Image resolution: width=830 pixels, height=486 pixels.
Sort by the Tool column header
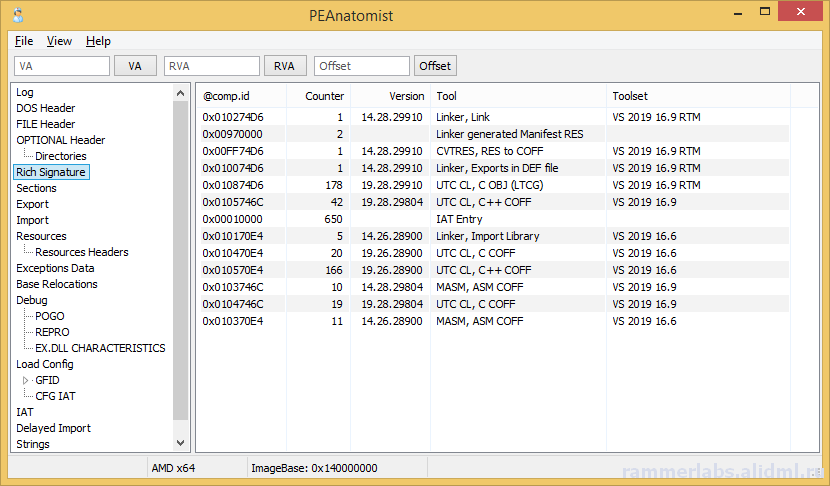(519, 96)
